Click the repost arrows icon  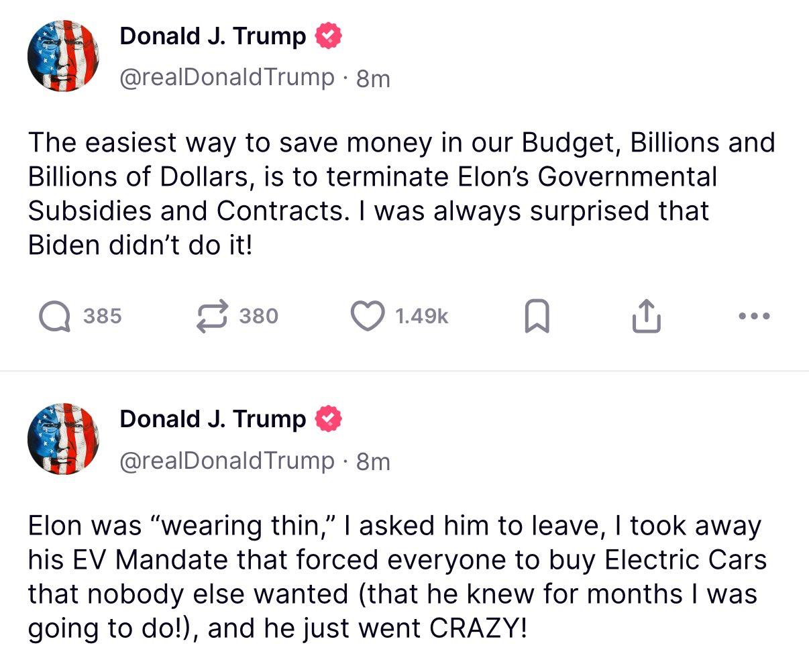pyautogui.click(x=212, y=317)
